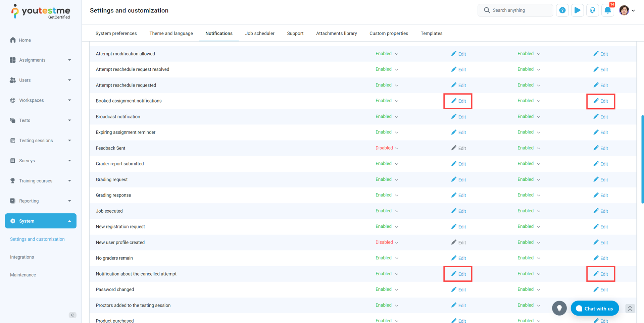Click first Edit for Booked assignment notifications

click(458, 101)
